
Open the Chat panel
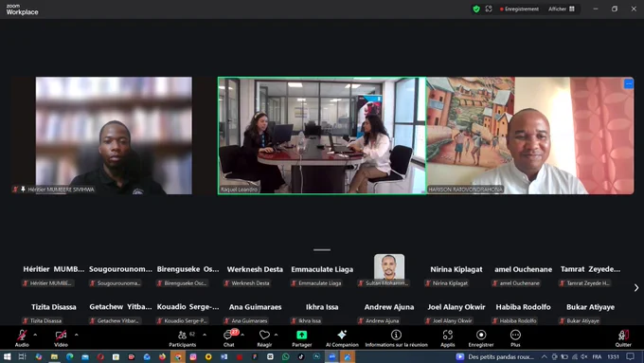(229, 338)
